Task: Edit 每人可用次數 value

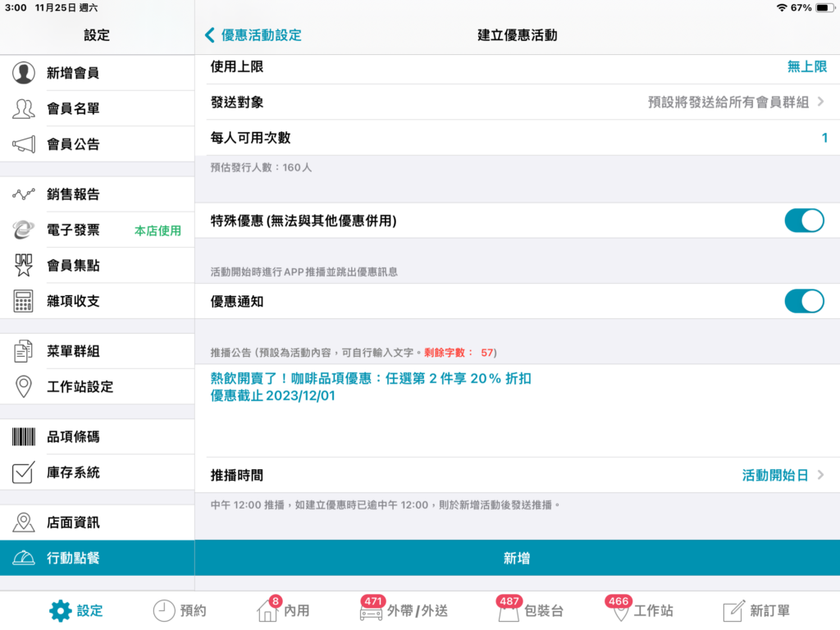Action: coord(824,138)
